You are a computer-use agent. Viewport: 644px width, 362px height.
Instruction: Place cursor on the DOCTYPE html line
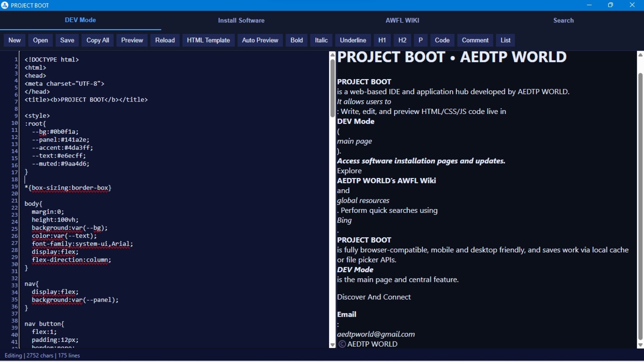(52, 60)
